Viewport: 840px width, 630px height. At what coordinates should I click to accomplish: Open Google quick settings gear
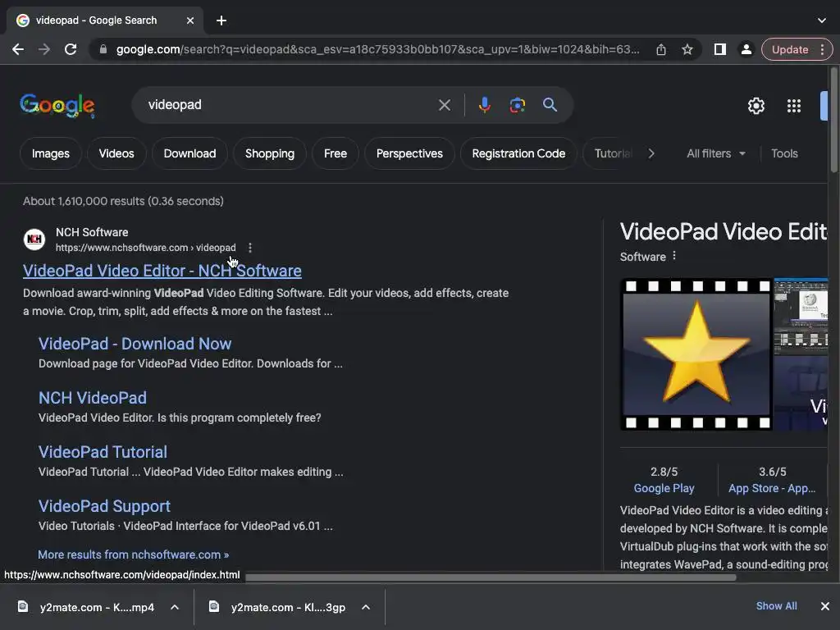click(756, 106)
